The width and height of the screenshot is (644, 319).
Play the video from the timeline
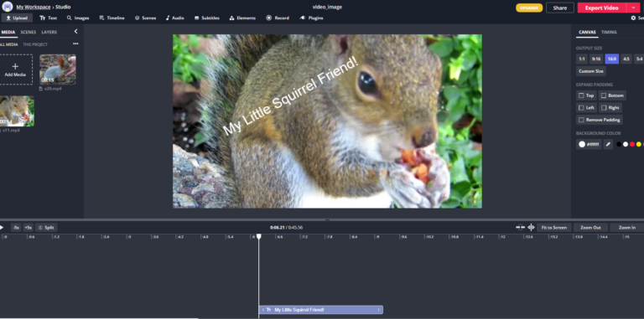(x=2, y=228)
